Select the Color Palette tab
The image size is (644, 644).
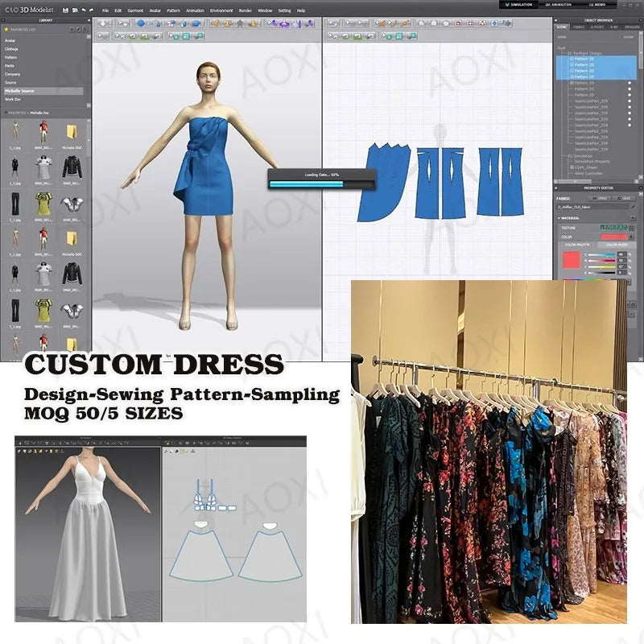click(x=577, y=245)
